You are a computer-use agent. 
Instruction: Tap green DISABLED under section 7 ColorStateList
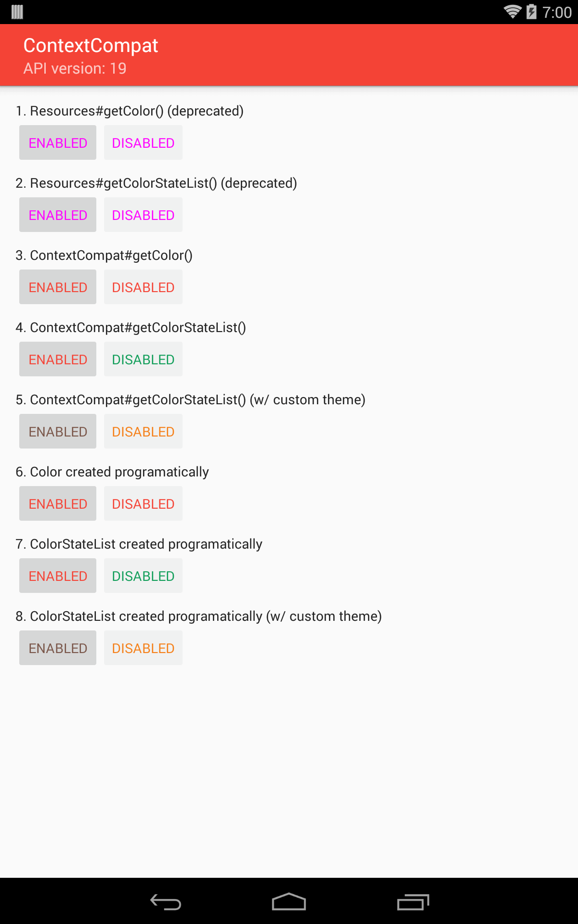tap(143, 576)
